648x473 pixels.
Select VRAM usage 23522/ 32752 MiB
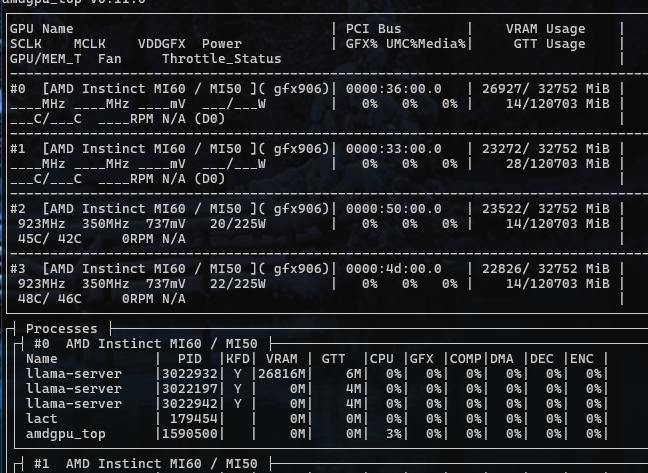click(546, 209)
